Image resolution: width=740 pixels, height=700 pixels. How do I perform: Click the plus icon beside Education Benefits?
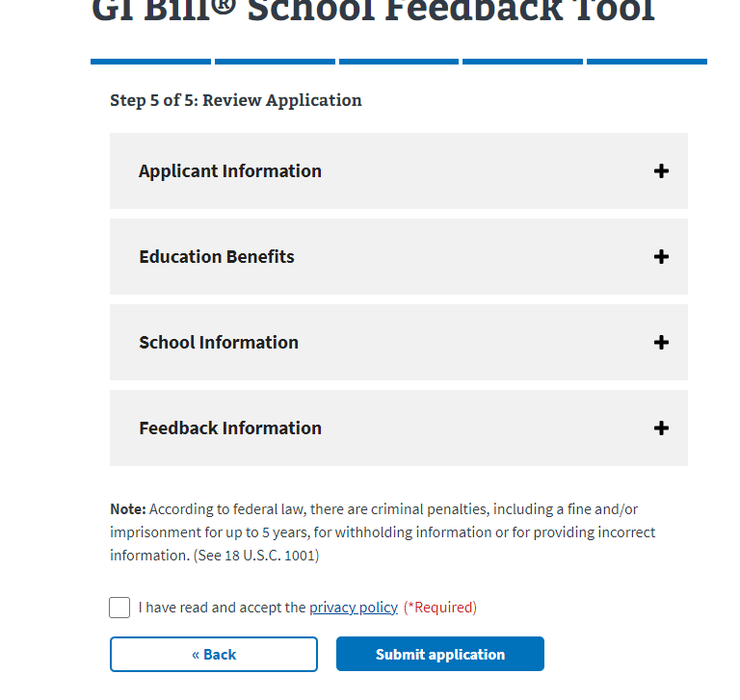pos(661,257)
